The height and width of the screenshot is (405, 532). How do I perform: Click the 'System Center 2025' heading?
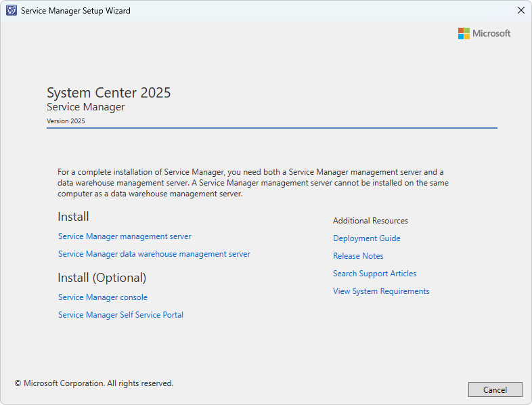click(108, 93)
